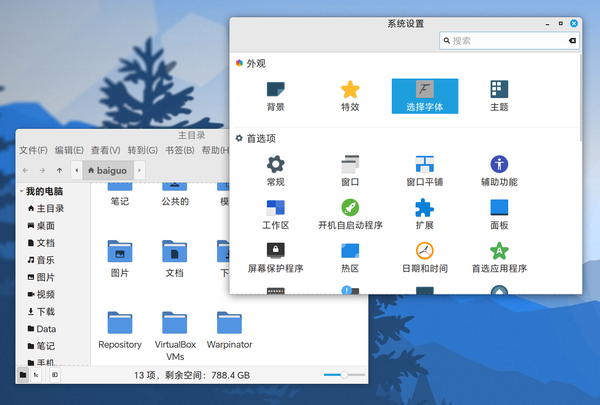Open the 日期和时间 clock icon
This screenshot has width=600, height=405.
[425, 258]
